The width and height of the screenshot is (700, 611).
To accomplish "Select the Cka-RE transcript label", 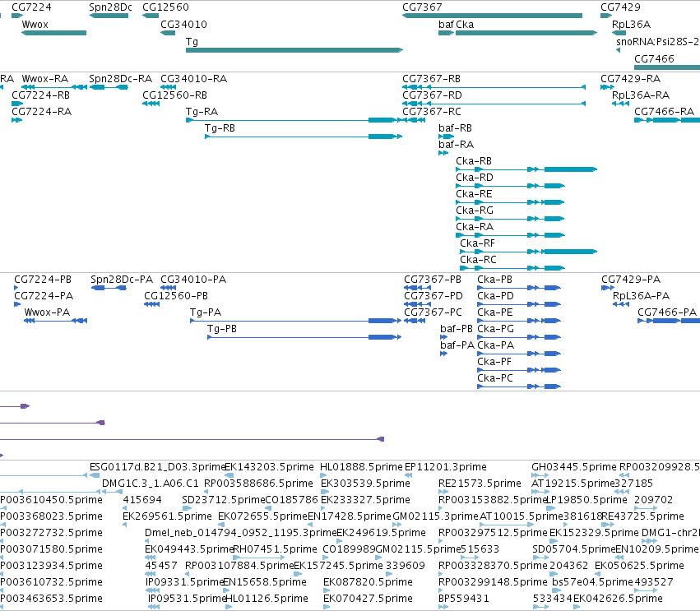I will click(x=474, y=194).
